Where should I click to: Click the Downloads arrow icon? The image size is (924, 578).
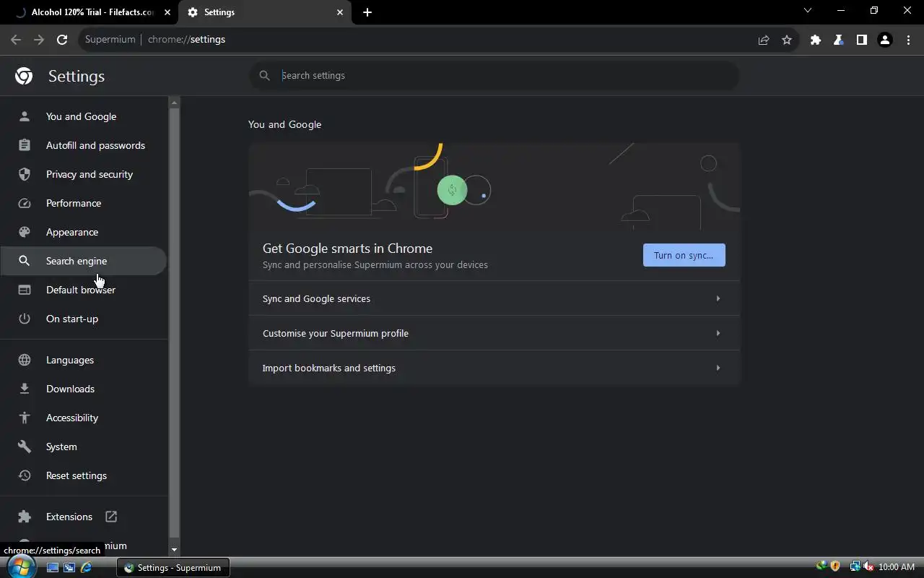pyautogui.click(x=25, y=389)
